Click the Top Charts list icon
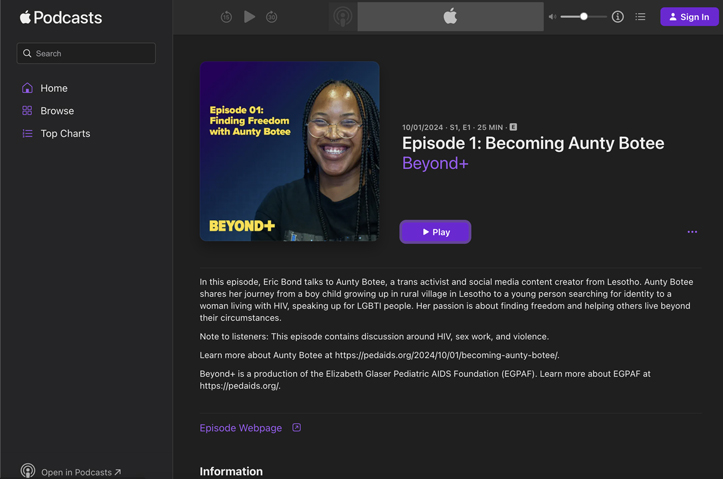The height and width of the screenshot is (479, 723). 28,133
